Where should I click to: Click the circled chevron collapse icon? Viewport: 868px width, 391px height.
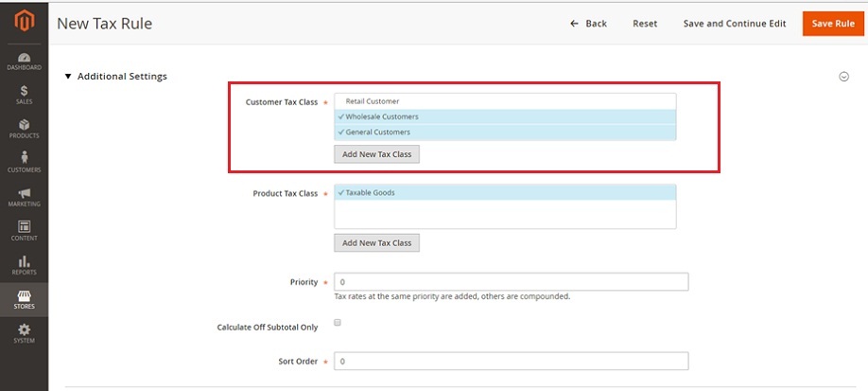[844, 77]
